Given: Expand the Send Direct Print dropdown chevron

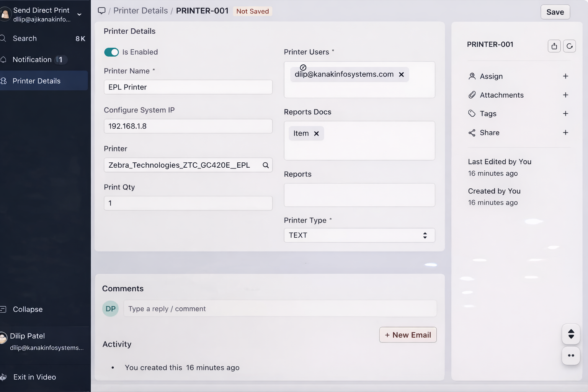Looking at the screenshot, I should [x=79, y=15].
